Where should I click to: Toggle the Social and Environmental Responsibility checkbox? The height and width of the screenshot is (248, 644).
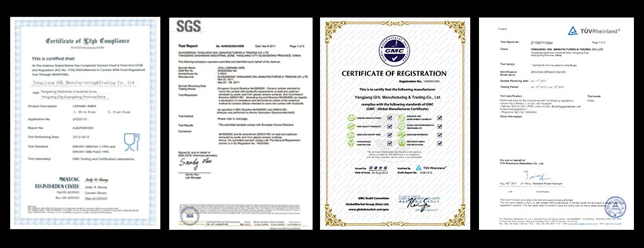pos(439,126)
